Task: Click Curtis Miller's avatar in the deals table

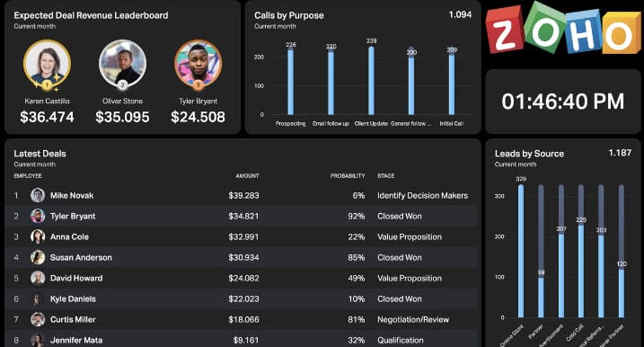Action: [x=38, y=319]
